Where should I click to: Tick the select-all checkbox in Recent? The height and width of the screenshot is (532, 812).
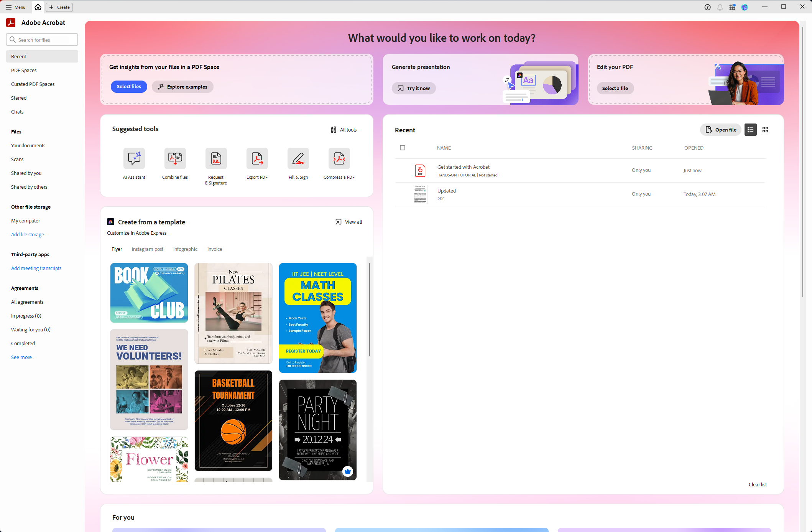point(403,148)
